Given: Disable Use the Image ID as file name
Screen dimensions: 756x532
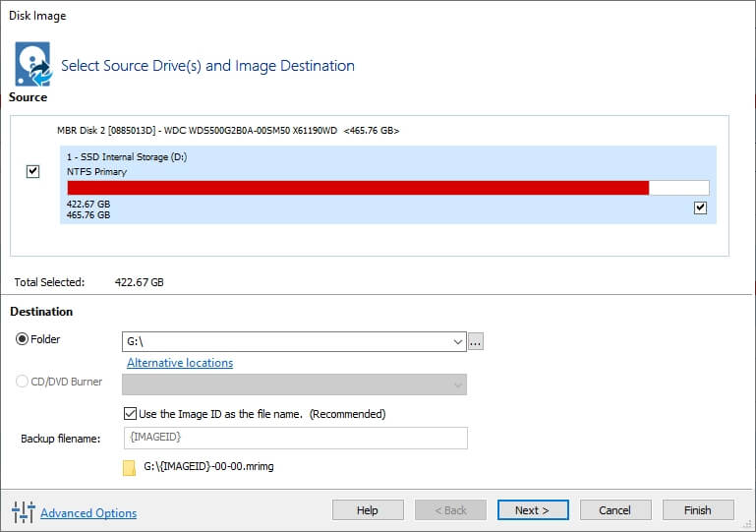Looking at the screenshot, I should click(x=130, y=413).
